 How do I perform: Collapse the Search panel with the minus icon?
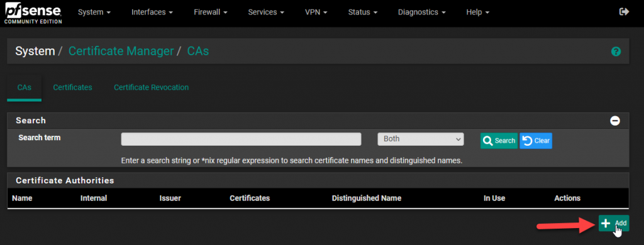(x=615, y=121)
